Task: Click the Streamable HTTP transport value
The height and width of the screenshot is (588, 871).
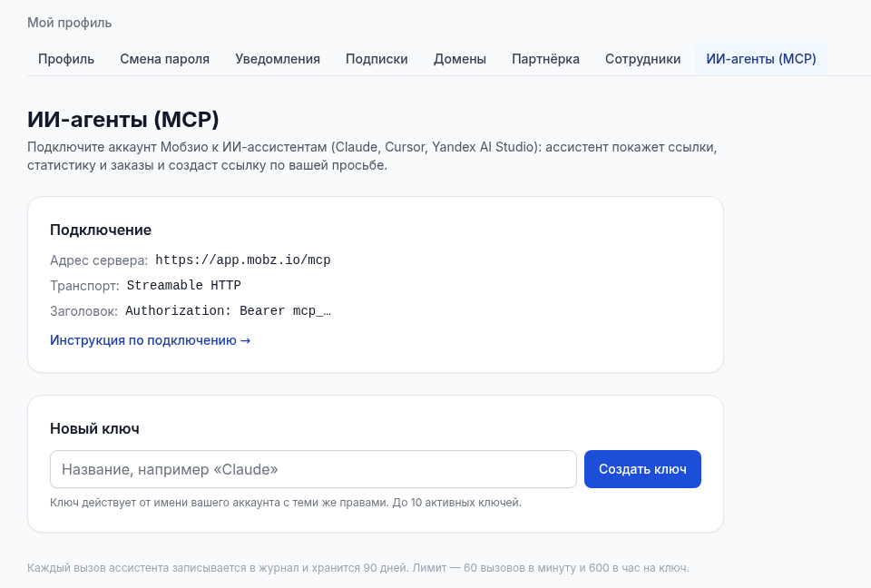Action: coord(184,285)
